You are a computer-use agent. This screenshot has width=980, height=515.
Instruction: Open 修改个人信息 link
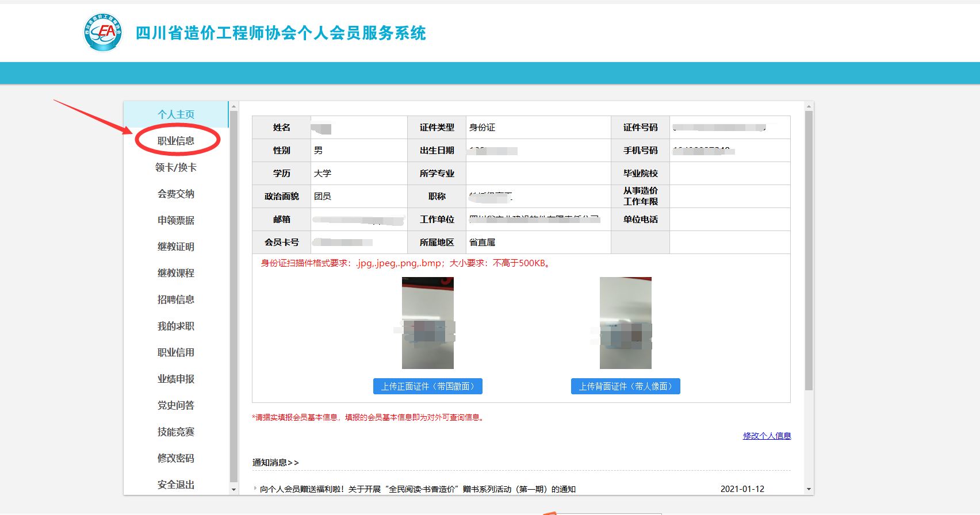(x=767, y=436)
